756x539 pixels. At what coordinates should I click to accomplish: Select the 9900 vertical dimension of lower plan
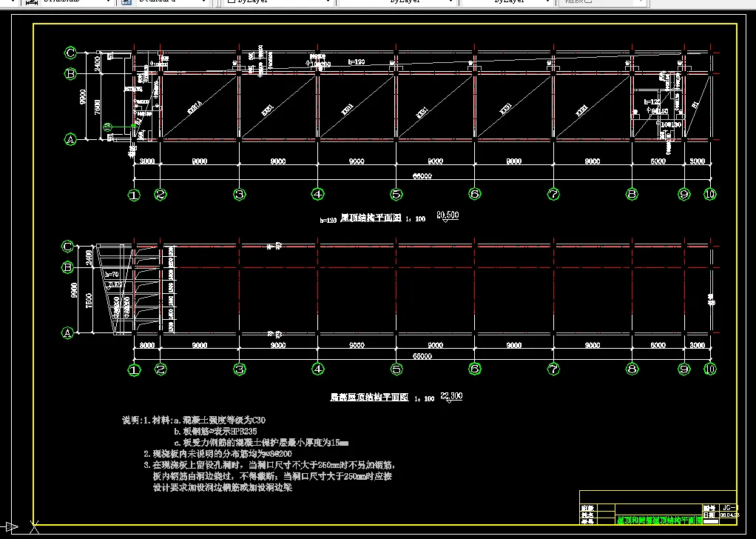[x=74, y=290]
